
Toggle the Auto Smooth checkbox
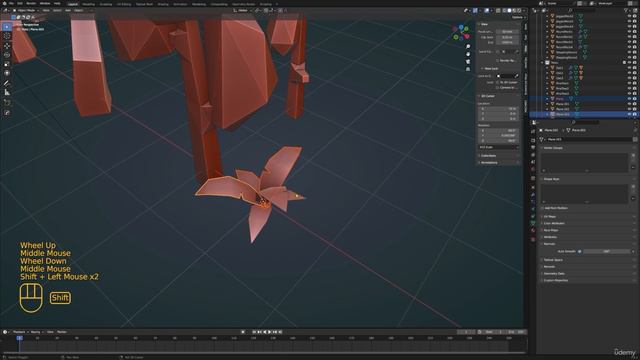(580, 251)
